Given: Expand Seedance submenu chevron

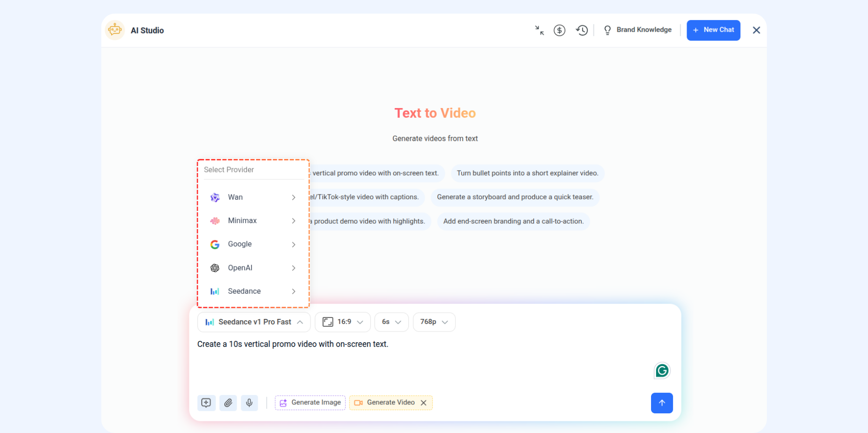Looking at the screenshot, I should [294, 291].
